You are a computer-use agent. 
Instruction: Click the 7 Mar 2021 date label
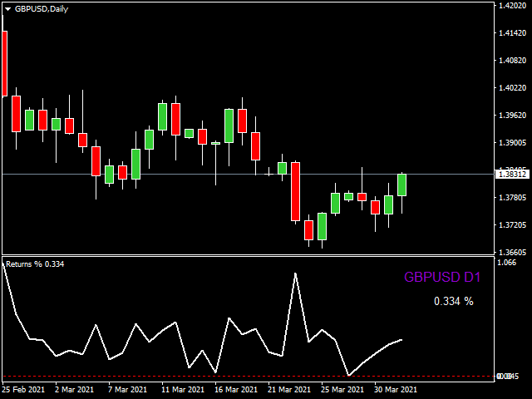coord(127,390)
